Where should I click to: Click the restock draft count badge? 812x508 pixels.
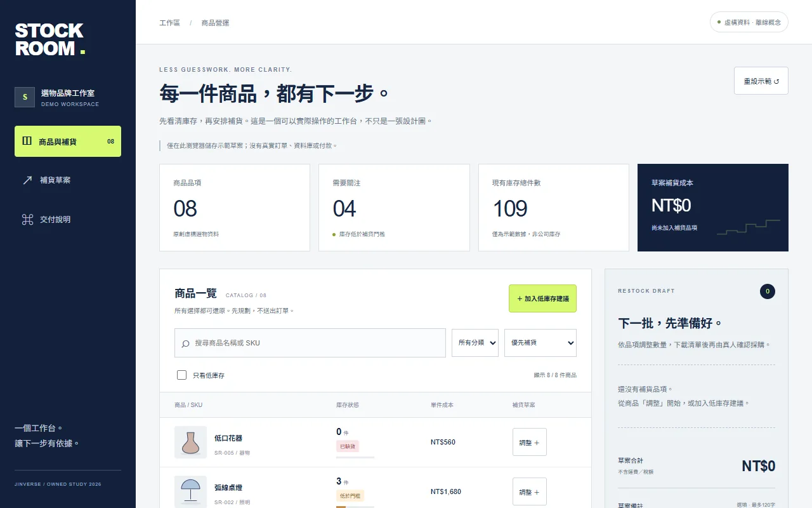point(768,291)
